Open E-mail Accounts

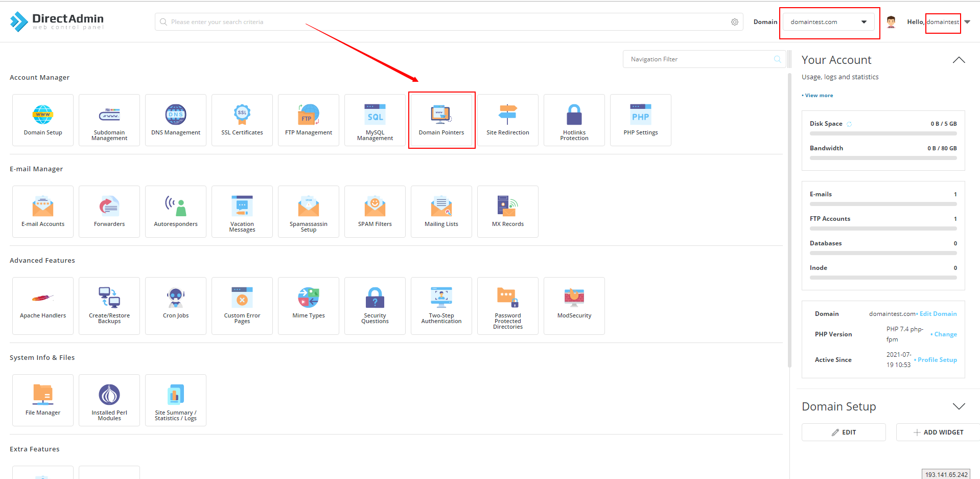coord(43,212)
